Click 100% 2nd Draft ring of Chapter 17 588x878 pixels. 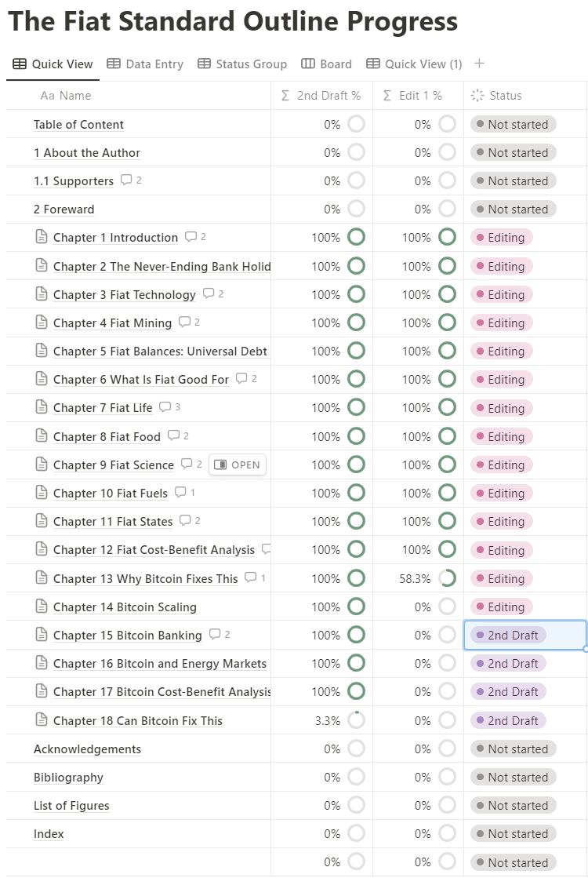(357, 691)
